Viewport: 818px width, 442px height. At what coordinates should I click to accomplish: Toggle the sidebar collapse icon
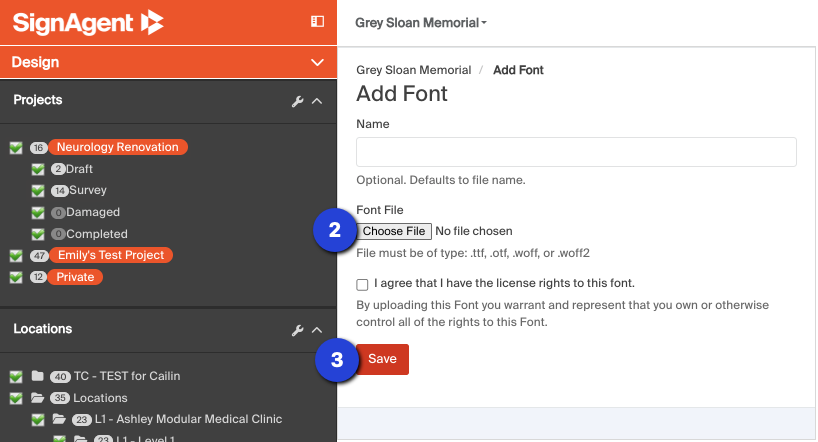pyautogui.click(x=317, y=21)
